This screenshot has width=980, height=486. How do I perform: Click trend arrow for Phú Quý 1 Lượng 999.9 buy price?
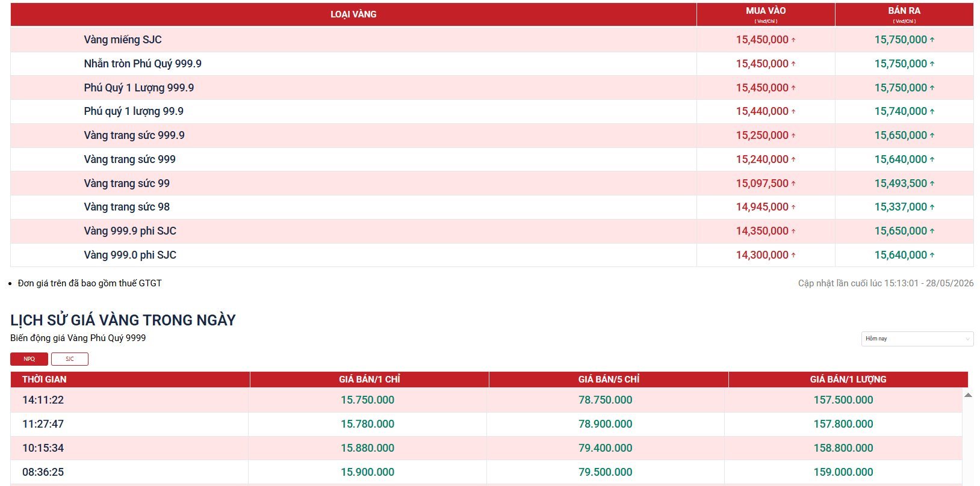(x=793, y=88)
